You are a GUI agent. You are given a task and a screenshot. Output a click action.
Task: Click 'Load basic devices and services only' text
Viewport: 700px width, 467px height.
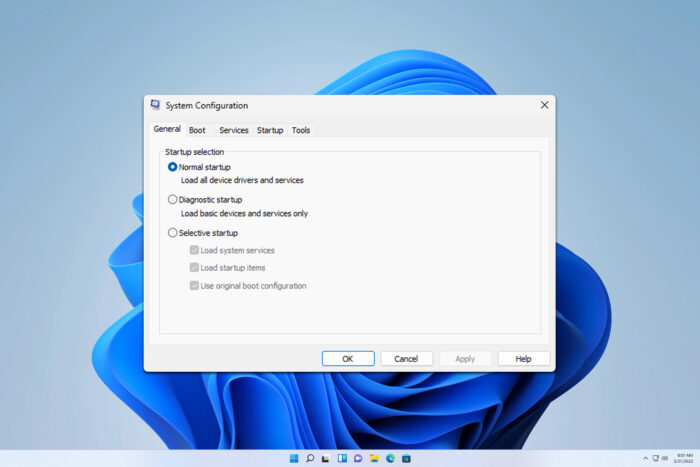244,213
